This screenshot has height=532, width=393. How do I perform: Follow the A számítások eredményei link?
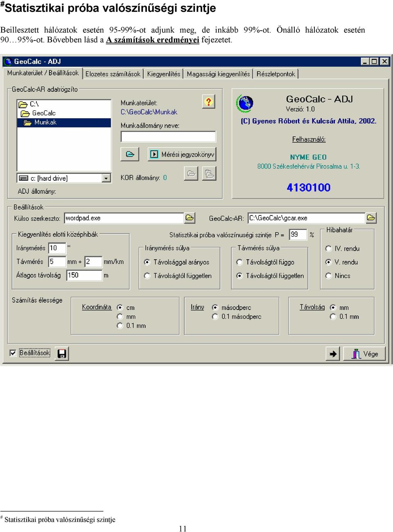(153, 40)
